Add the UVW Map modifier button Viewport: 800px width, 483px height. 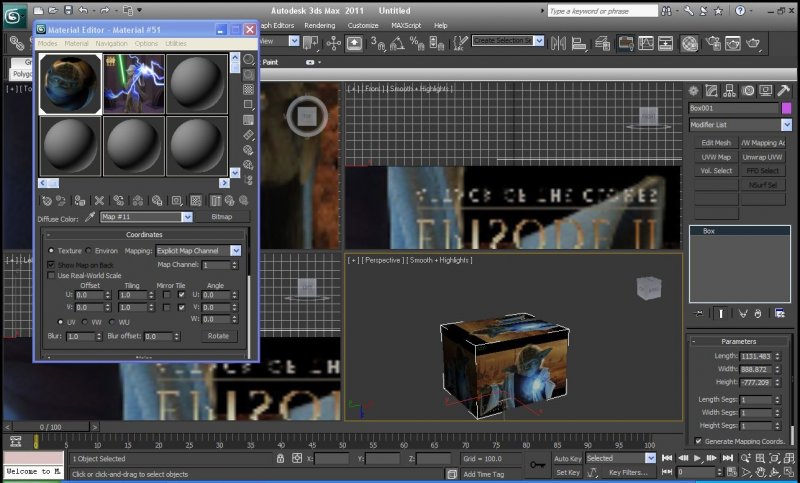[x=716, y=157]
